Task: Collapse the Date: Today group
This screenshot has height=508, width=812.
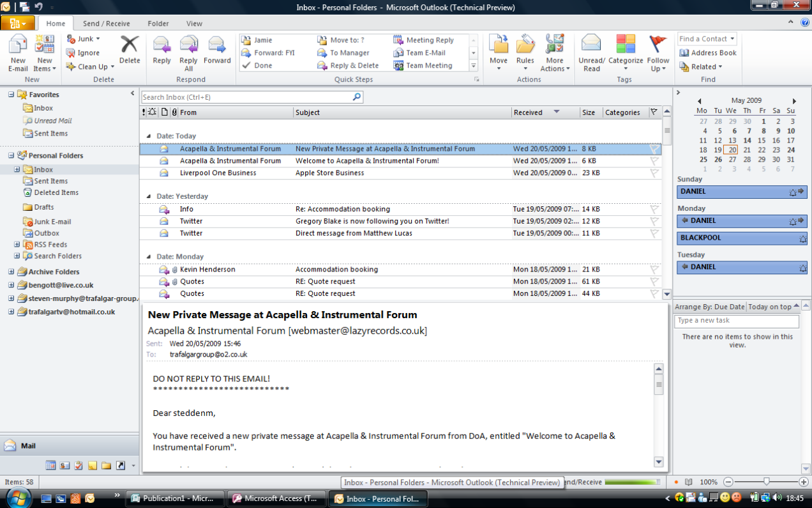Action: (149, 136)
